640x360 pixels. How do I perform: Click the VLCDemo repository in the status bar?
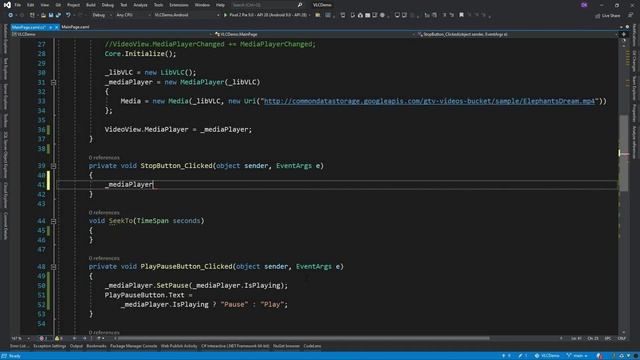coord(547,356)
